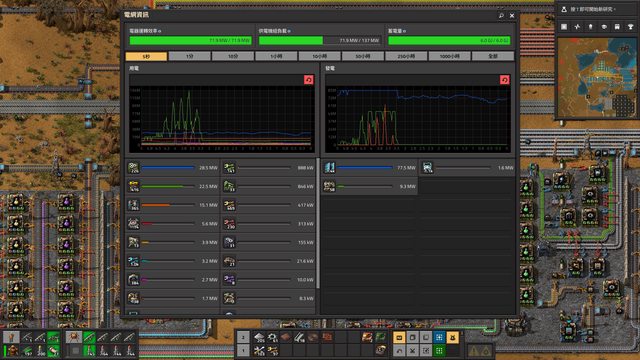Image resolution: width=640 pixels, height=360 pixels.
Task: Select the 1000-hour time range tab
Action: coord(449,56)
